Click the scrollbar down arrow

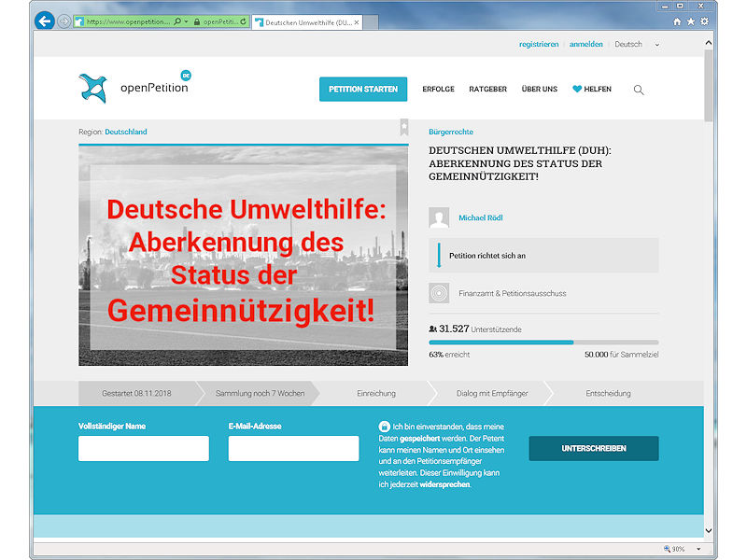click(x=709, y=530)
